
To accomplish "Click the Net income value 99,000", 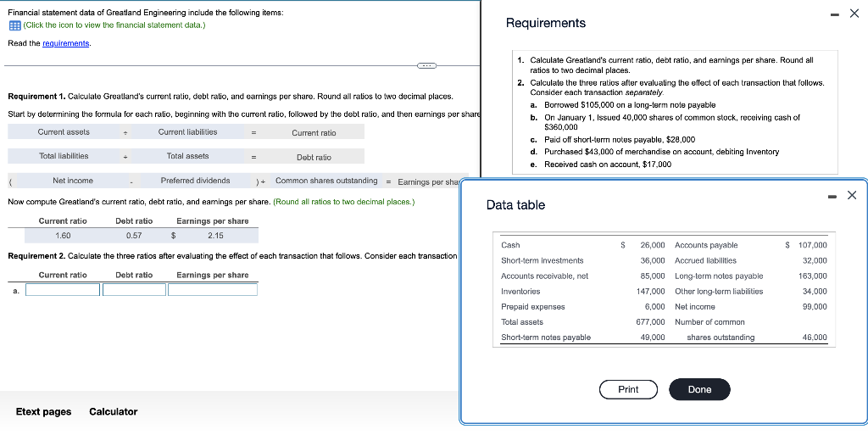I will click(815, 307).
